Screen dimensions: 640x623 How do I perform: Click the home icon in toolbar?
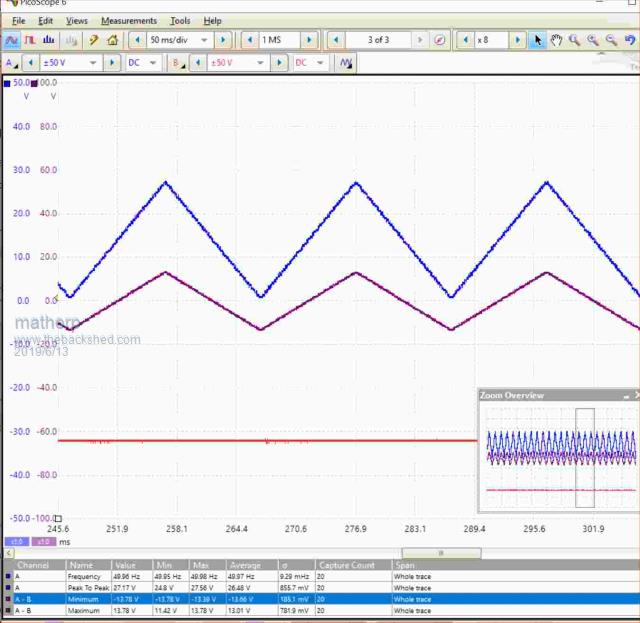(112, 40)
